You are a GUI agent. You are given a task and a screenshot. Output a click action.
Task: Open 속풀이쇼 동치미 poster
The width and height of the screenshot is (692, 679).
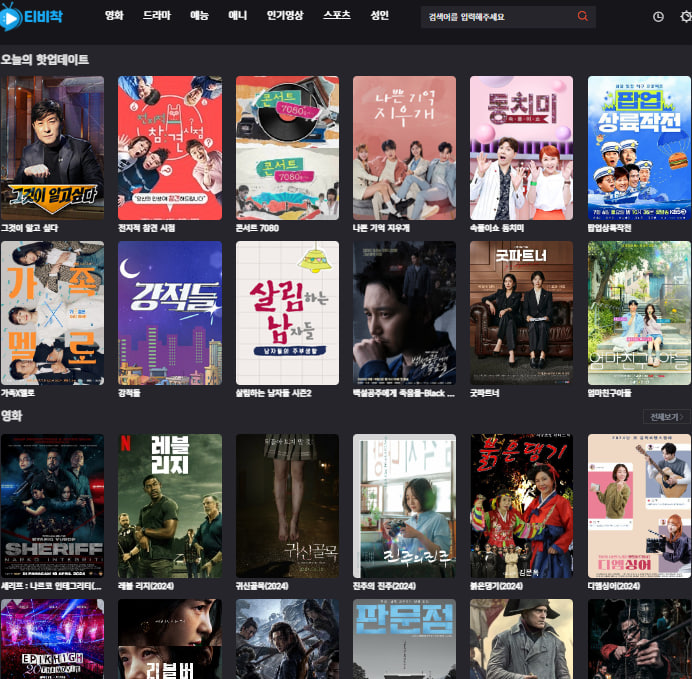coord(521,148)
